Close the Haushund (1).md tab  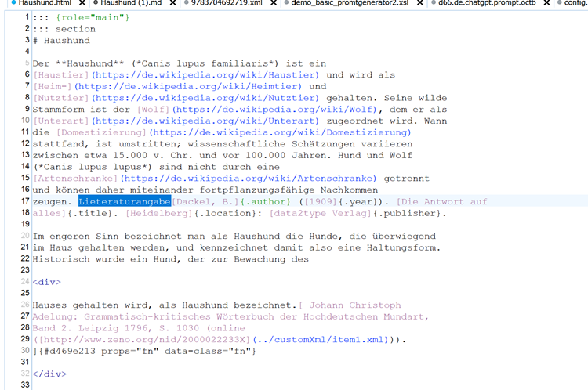point(172,3)
